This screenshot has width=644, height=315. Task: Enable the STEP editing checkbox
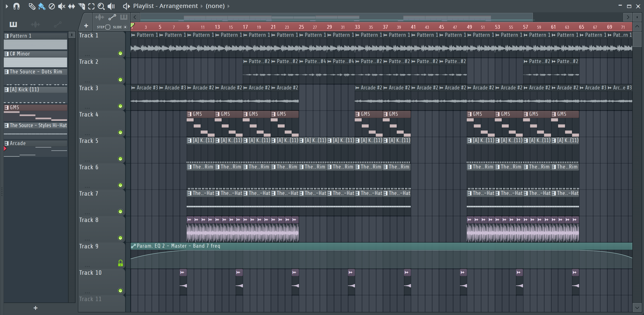(x=108, y=27)
